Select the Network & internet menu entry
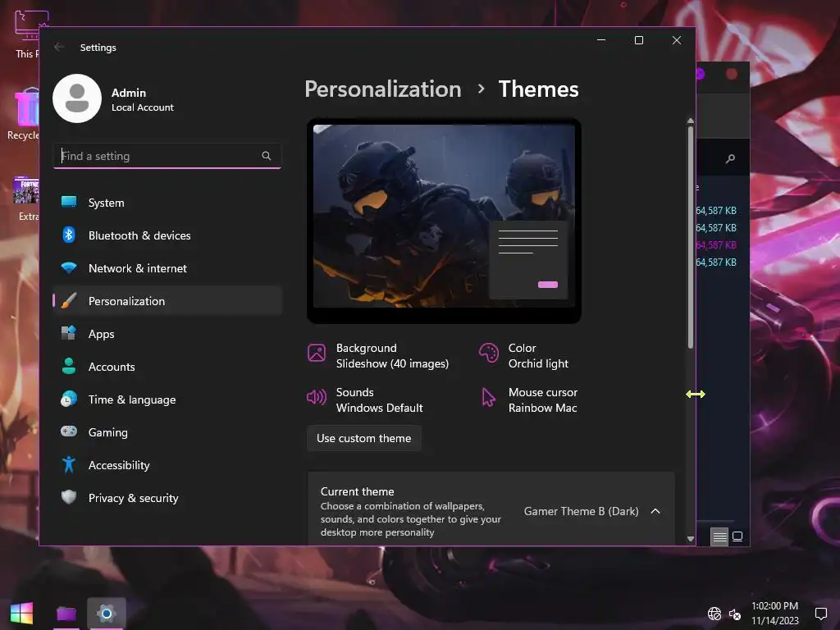 138,268
